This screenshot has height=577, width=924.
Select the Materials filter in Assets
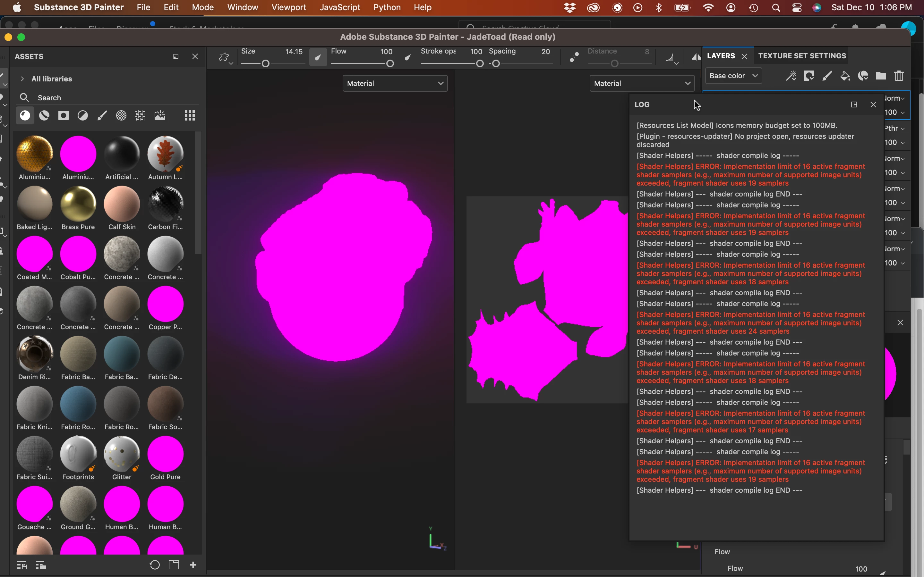(x=25, y=115)
